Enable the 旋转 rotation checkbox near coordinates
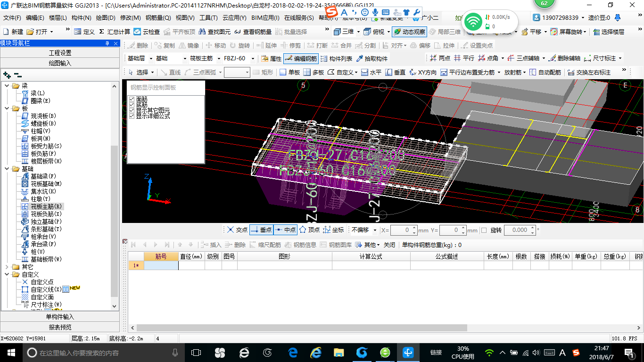 (484, 230)
